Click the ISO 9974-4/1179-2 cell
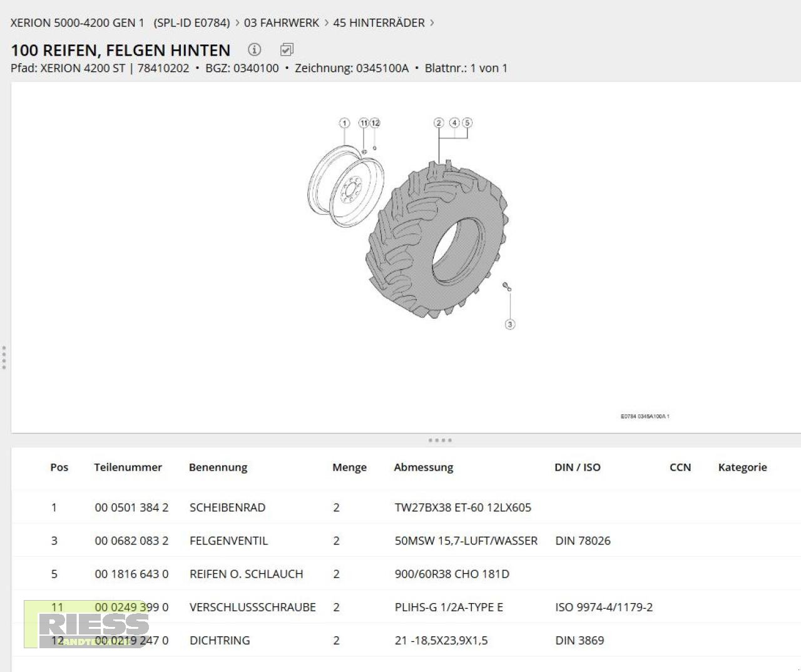Screen dimensions: 801x672 (x=604, y=607)
